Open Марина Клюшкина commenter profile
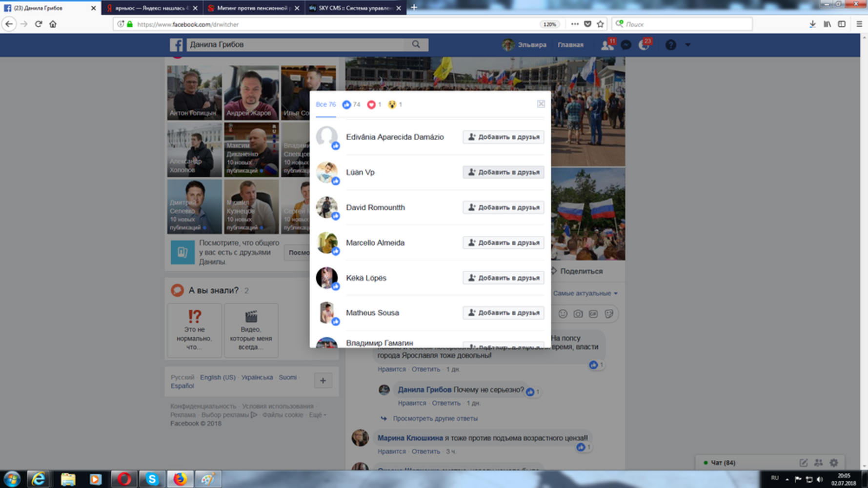Image resolution: width=868 pixels, height=488 pixels. click(x=410, y=438)
